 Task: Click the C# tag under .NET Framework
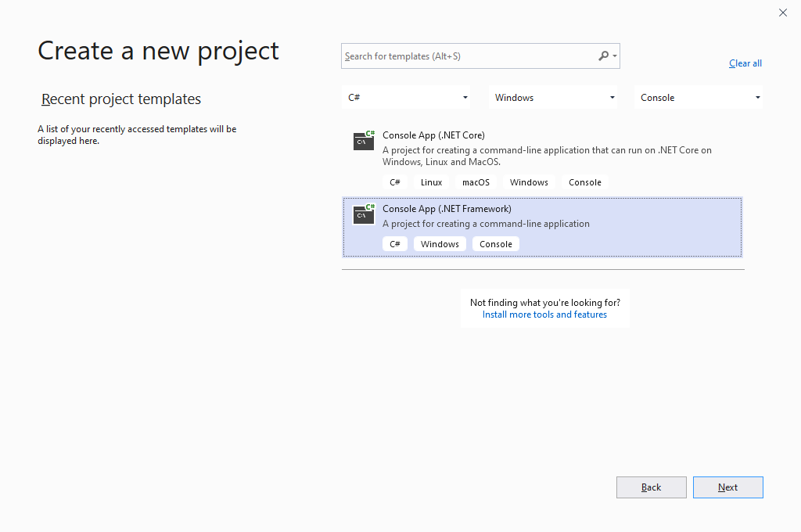click(x=395, y=244)
